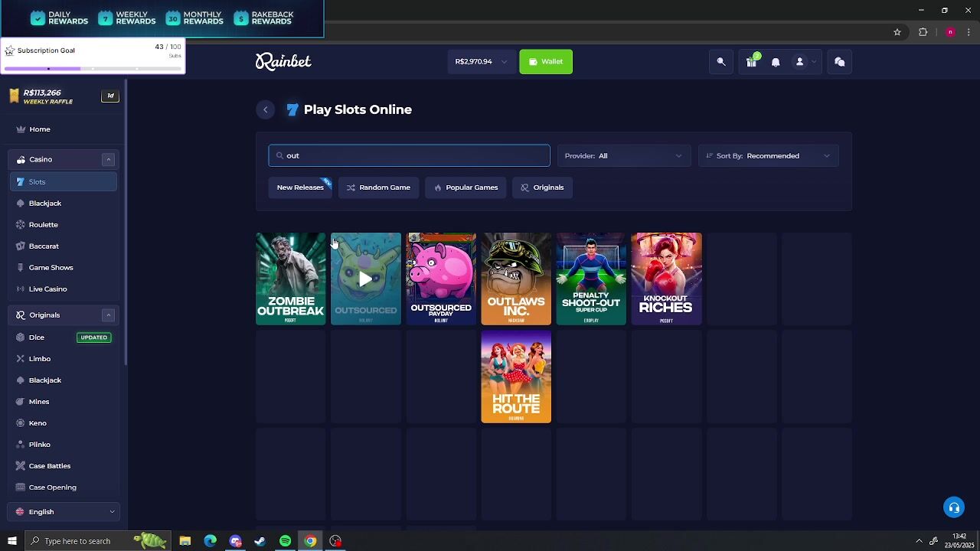Click the 1d raffle timer badge
The width and height of the screenshot is (980, 551).
[x=110, y=96]
